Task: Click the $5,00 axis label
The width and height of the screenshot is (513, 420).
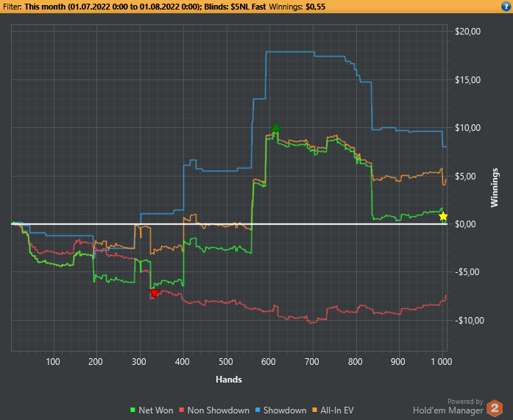Action: click(466, 177)
